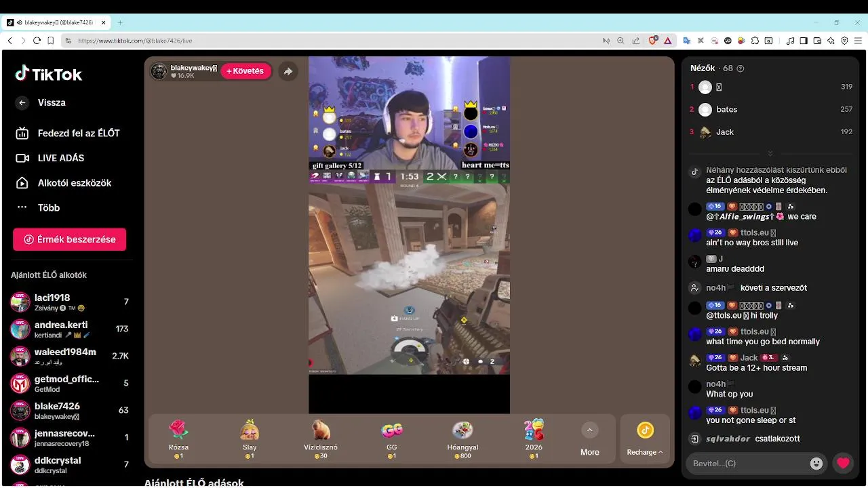Click the Vissza back arrow icon
The image size is (868, 488).
22,102
